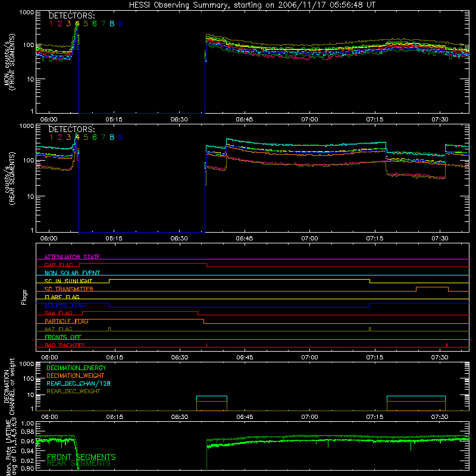
Task: Select magenta detector 2 in front segments legend
Action: click(x=60, y=24)
